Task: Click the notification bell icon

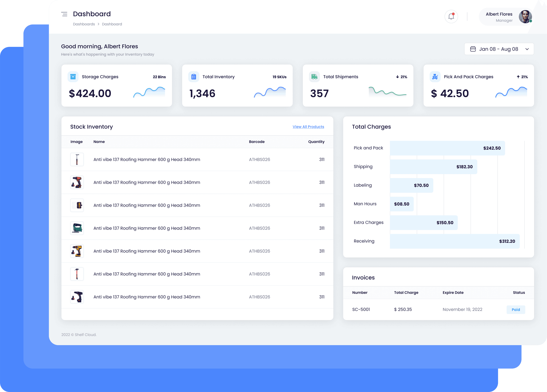Action: click(451, 17)
